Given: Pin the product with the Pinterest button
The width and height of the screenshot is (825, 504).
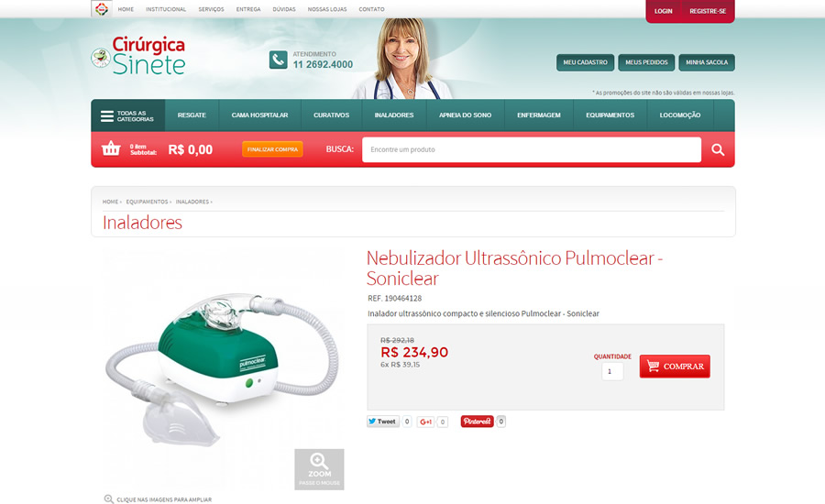Looking at the screenshot, I should [478, 422].
